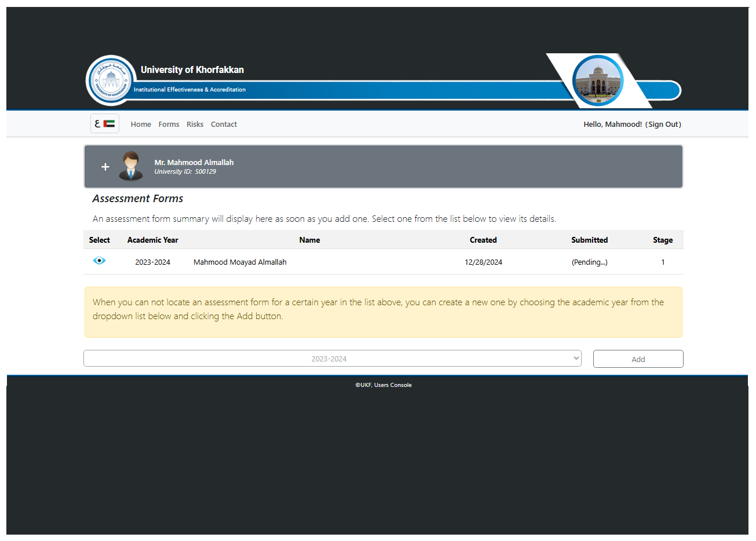Select the Mahmood Moayad Almallah name cell
The width and height of the screenshot is (756, 541).
point(240,262)
